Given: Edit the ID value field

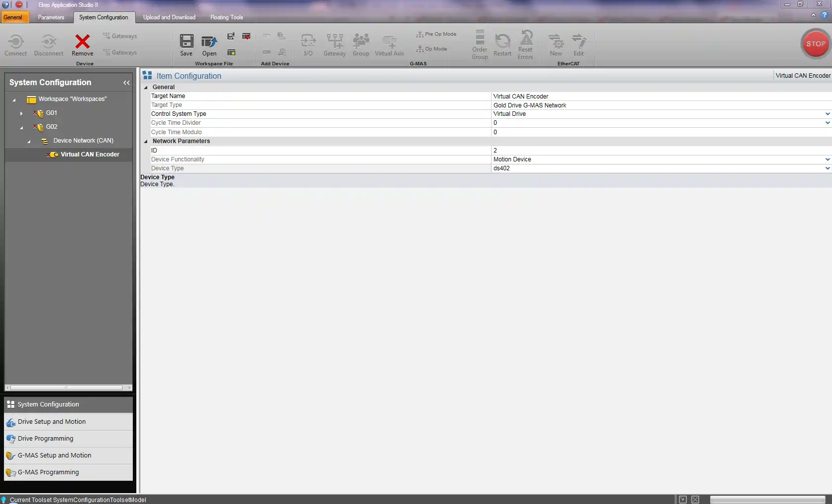Looking at the screenshot, I should [661, 150].
